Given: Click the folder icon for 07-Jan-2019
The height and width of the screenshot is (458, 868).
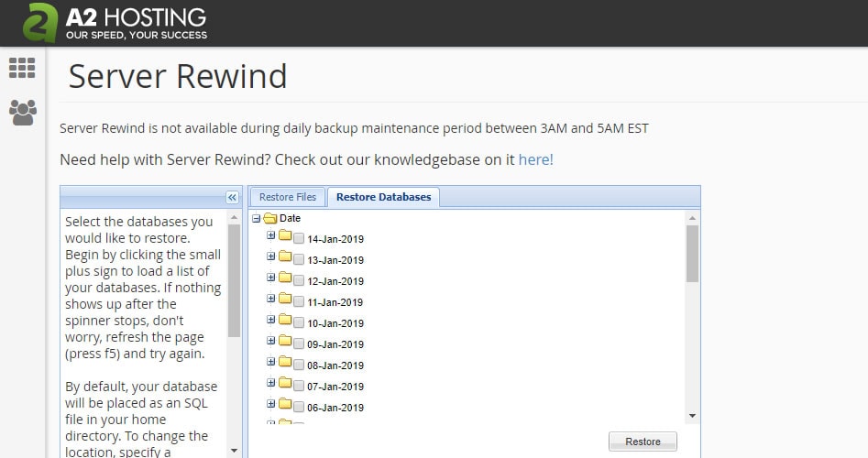Looking at the screenshot, I should click(x=285, y=383).
